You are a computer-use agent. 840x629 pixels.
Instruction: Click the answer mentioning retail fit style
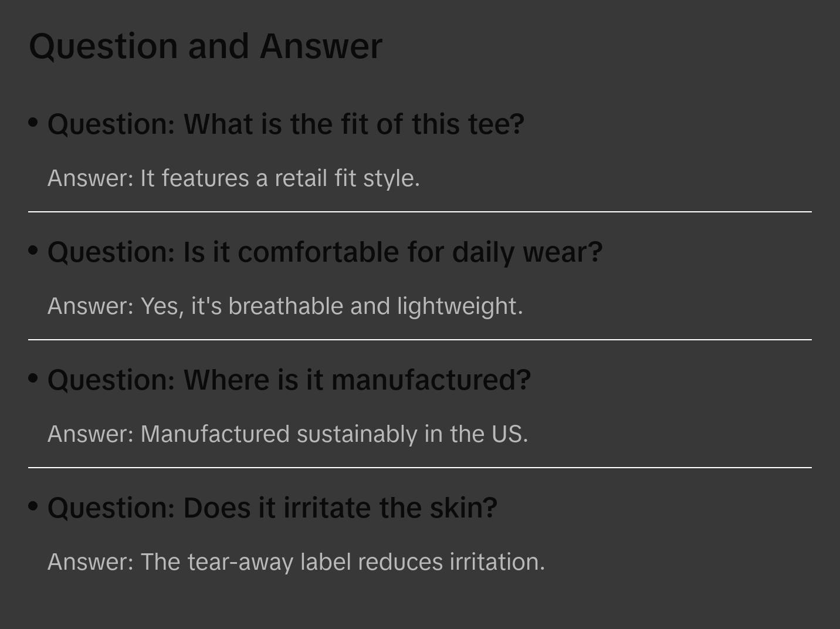[233, 178]
